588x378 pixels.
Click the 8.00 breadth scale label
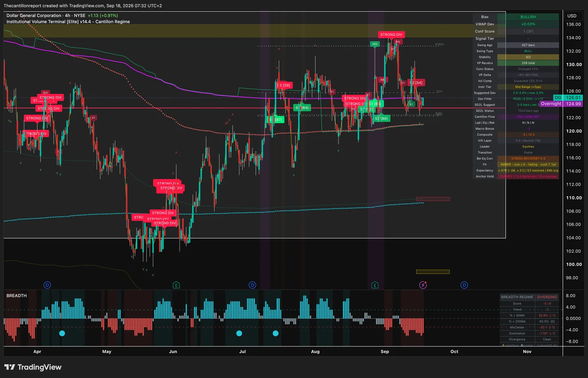pyautogui.click(x=571, y=296)
